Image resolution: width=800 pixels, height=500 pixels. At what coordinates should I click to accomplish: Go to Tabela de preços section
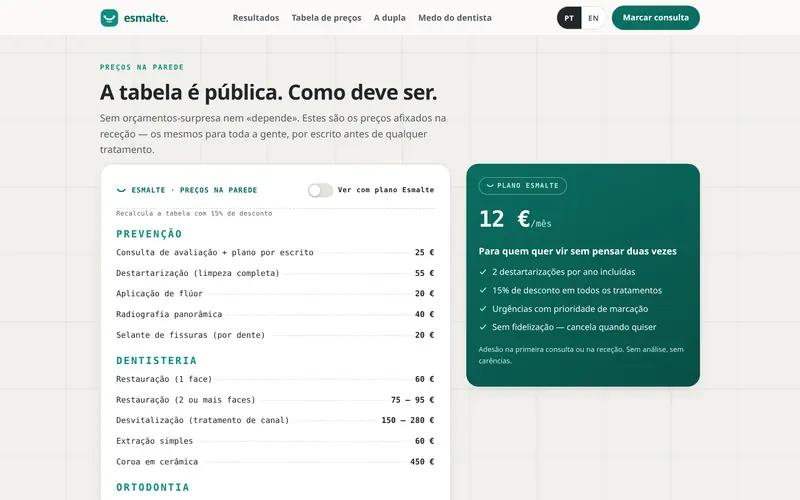pos(327,18)
